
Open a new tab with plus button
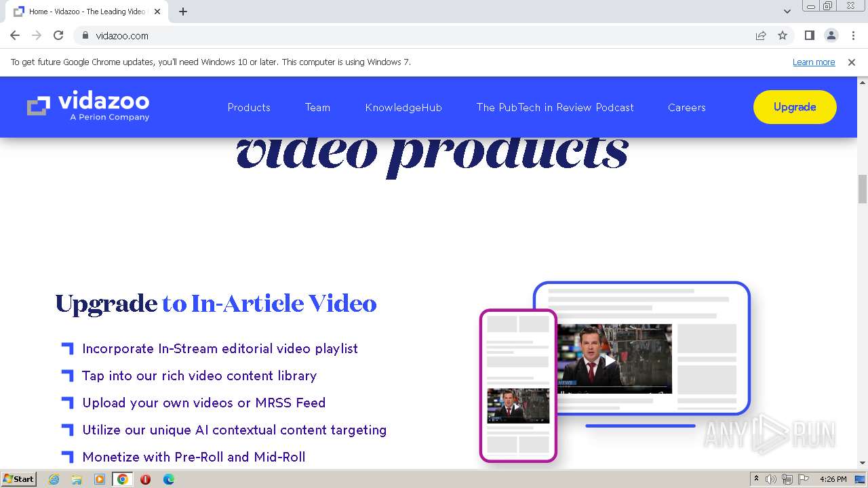pyautogui.click(x=183, y=12)
